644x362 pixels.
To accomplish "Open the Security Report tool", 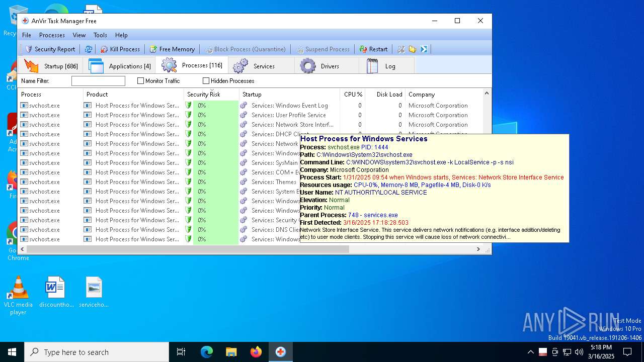I will (x=50, y=49).
